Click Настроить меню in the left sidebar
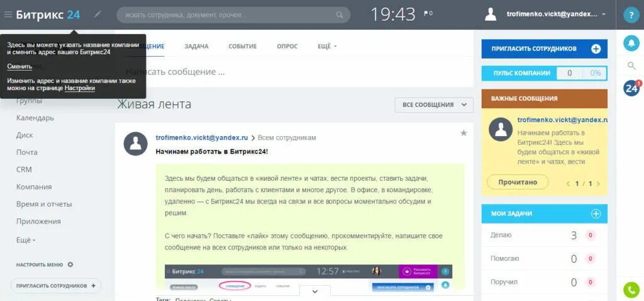644x301 pixels. [40, 264]
